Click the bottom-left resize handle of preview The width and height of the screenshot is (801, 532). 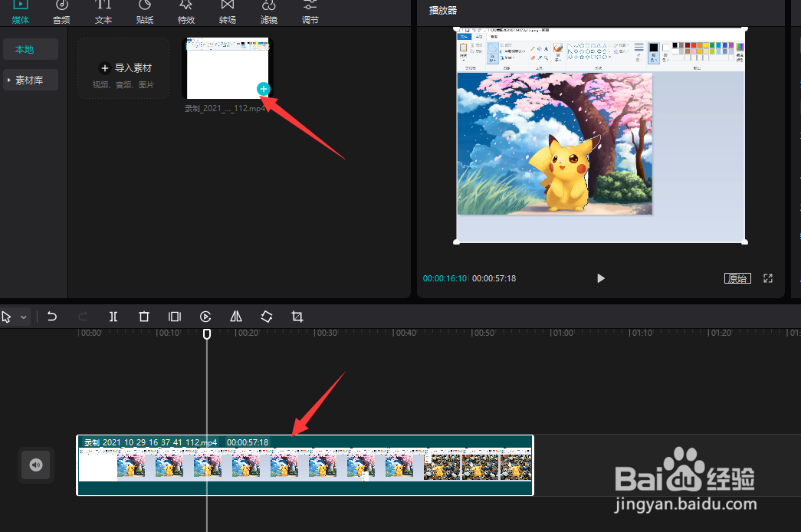[456, 241]
